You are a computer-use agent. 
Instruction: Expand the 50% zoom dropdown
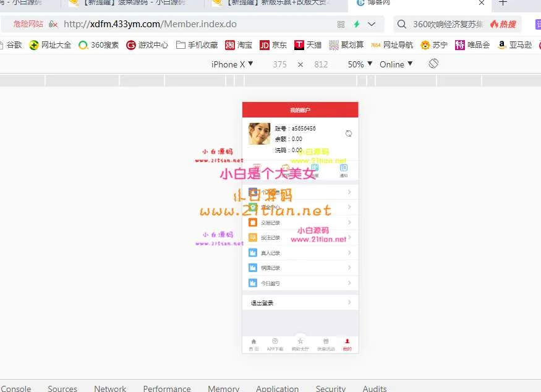360,64
